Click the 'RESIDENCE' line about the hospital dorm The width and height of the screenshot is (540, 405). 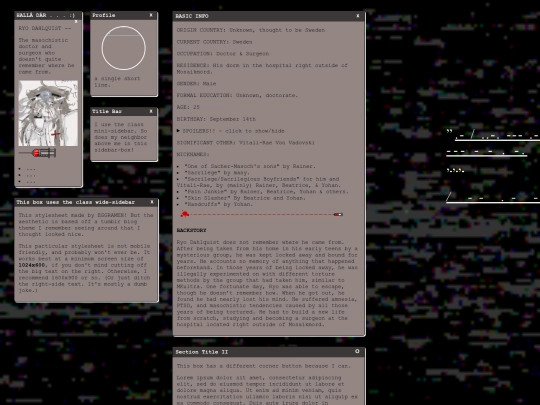[x=262, y=69]
